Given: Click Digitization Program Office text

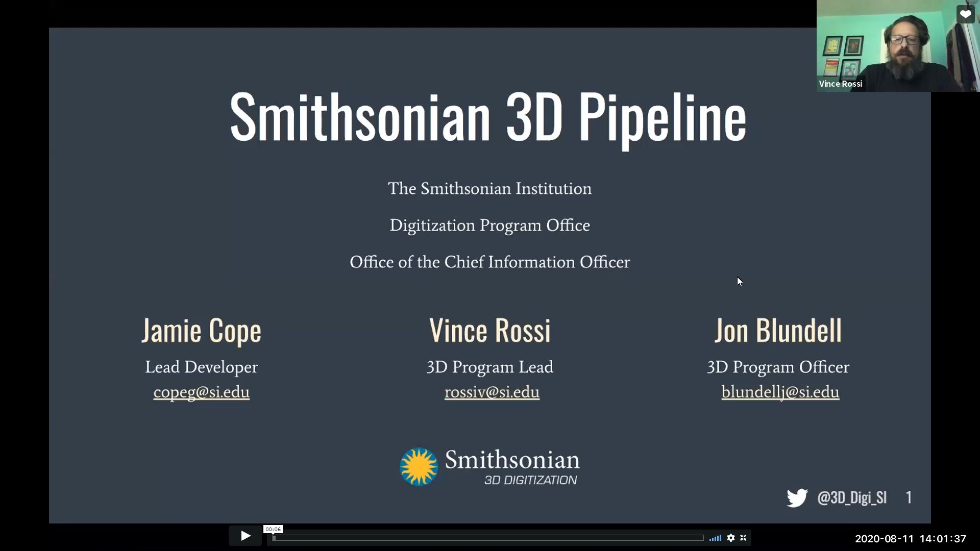Looking at the screenshot, I should 489,226.
